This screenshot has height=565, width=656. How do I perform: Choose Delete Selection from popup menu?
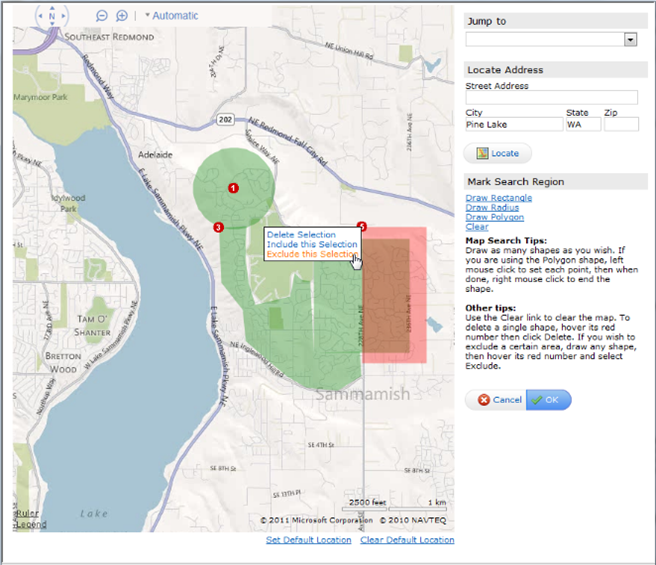(x=301, y=235)
